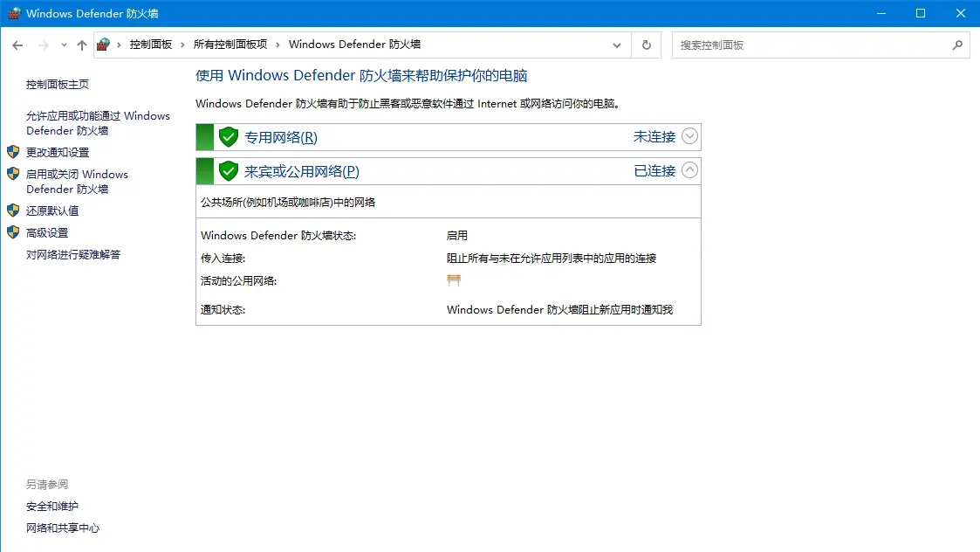The height and width of the screenshot is (552, 980).
Task: Click shield icon next to 更改通知设置
Action: point(13,151)
